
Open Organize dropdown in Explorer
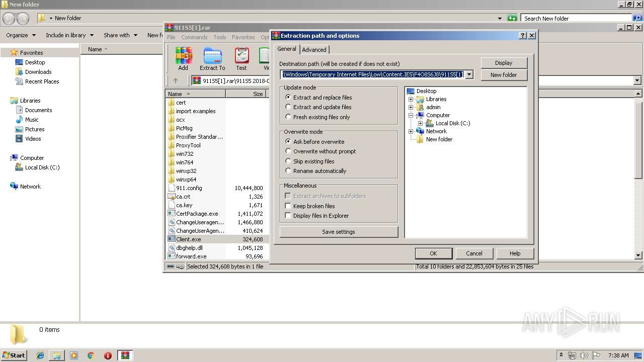21,35
